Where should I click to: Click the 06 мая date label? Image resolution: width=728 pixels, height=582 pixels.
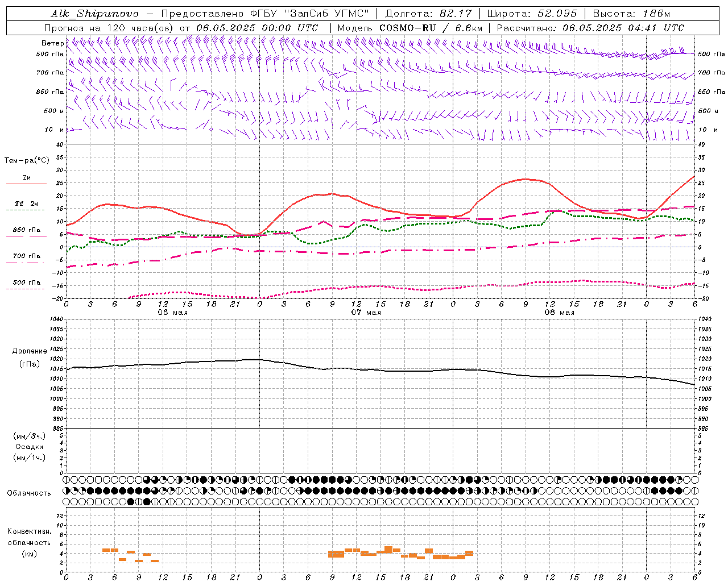(x=173, y=313)
